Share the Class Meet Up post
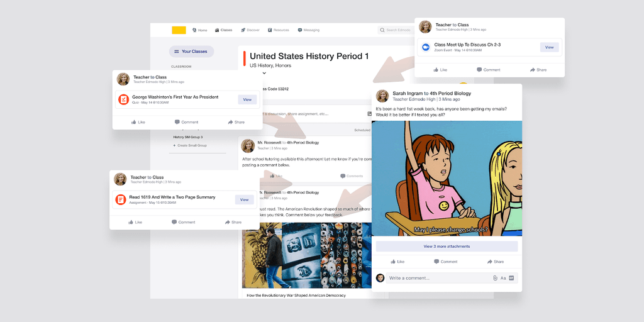Image resolution: width=644 pixels, height=322 pixels. point(538,70)
